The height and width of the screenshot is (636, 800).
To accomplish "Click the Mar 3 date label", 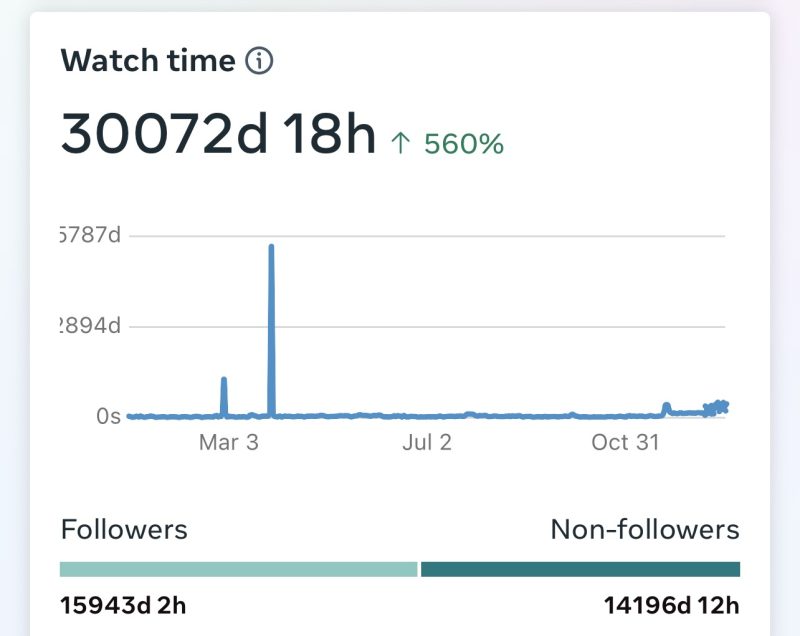I will 228,442.
